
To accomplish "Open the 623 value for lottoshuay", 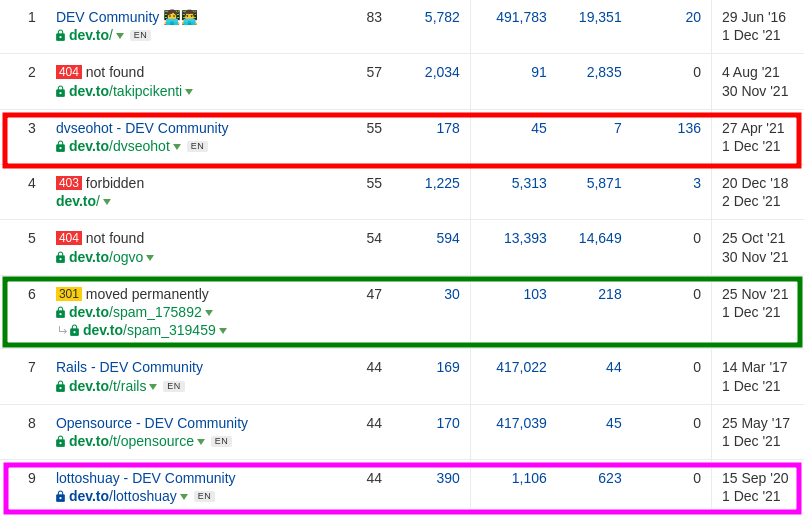I will tap(610, 478).
